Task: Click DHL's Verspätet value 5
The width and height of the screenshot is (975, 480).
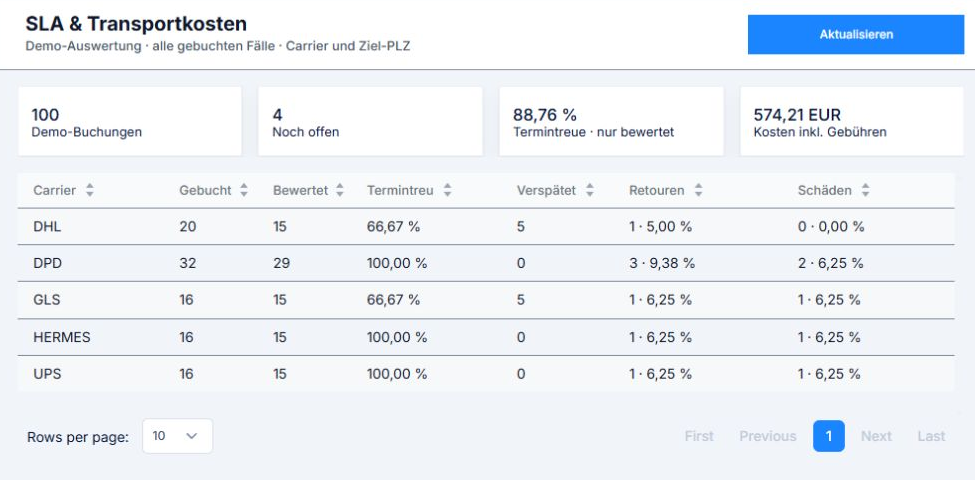Action: pyautogui.click(x=520, y=226)
